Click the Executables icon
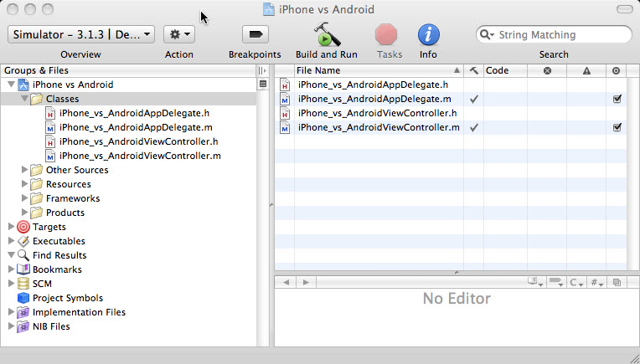The image size is (640, 364). 23,241
